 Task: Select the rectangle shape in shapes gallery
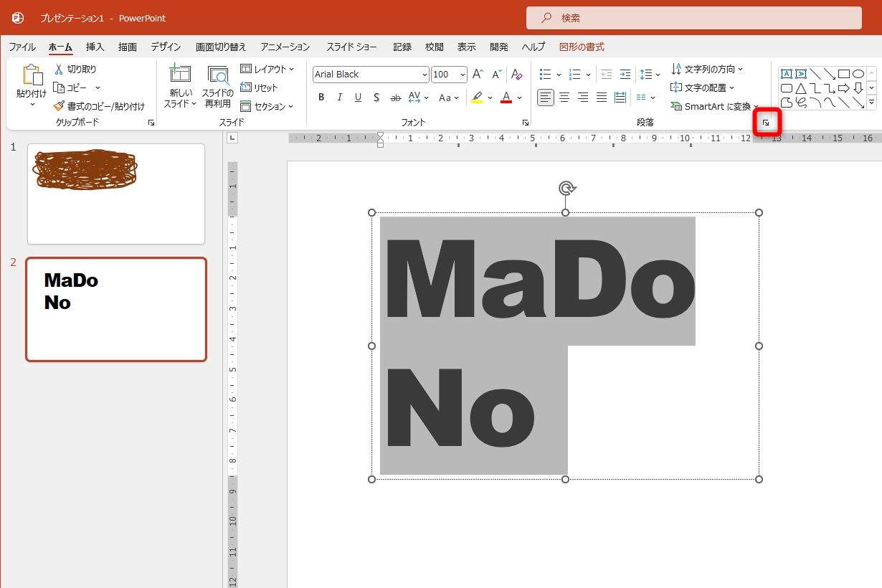click(x=844, y=74)
